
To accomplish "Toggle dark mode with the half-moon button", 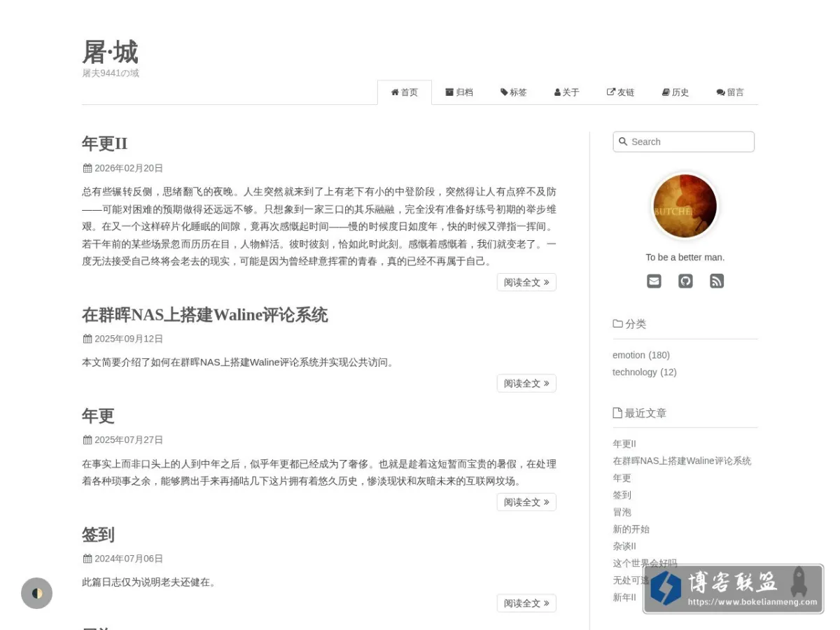I will click(37, 593).
